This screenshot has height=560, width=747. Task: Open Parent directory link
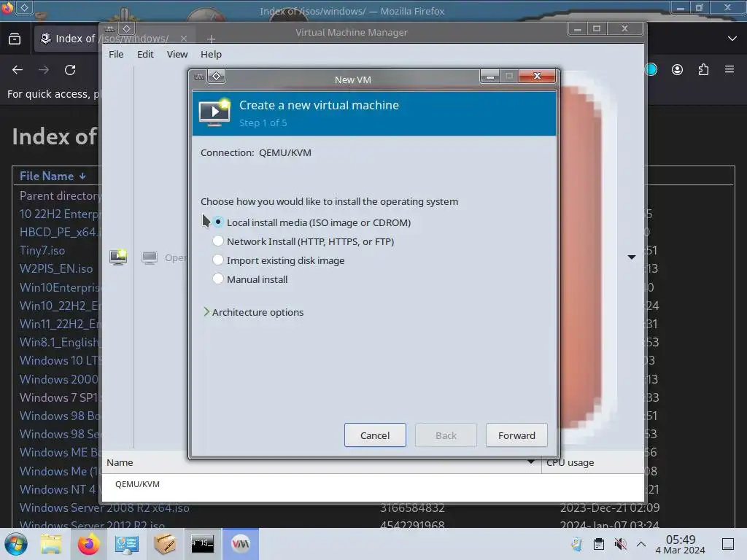[61, 195]
